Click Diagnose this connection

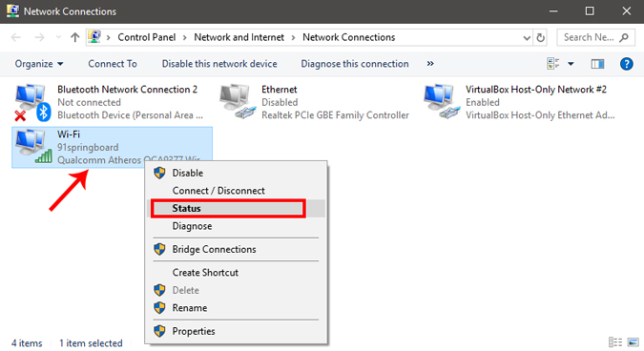click(355, 64)
